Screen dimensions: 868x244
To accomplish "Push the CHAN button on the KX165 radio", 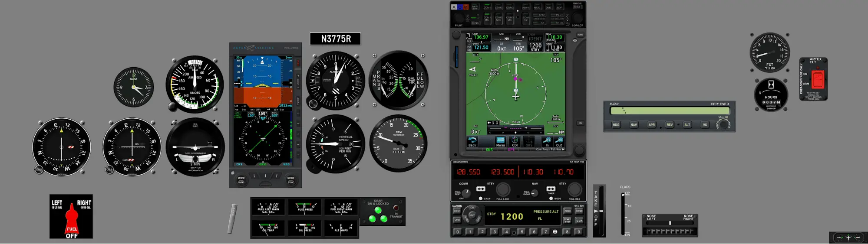I will (x=481, y=198).
